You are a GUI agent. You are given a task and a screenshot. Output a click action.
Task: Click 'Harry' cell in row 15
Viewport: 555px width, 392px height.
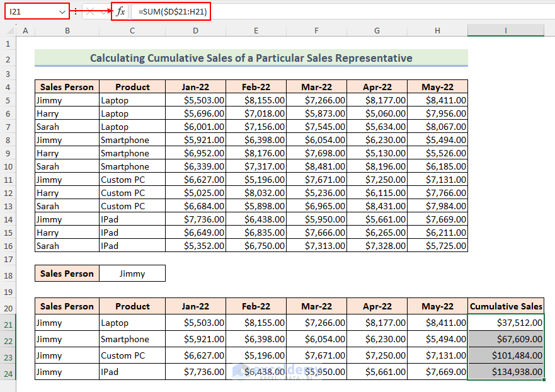coord(67,233)
